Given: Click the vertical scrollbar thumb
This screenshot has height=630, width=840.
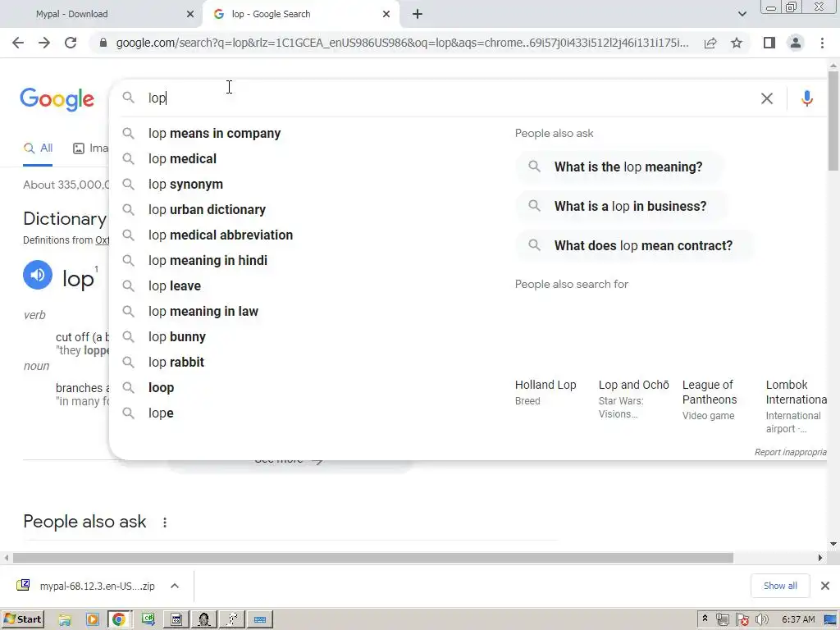Looking at the screenshot, I should 833,121.
